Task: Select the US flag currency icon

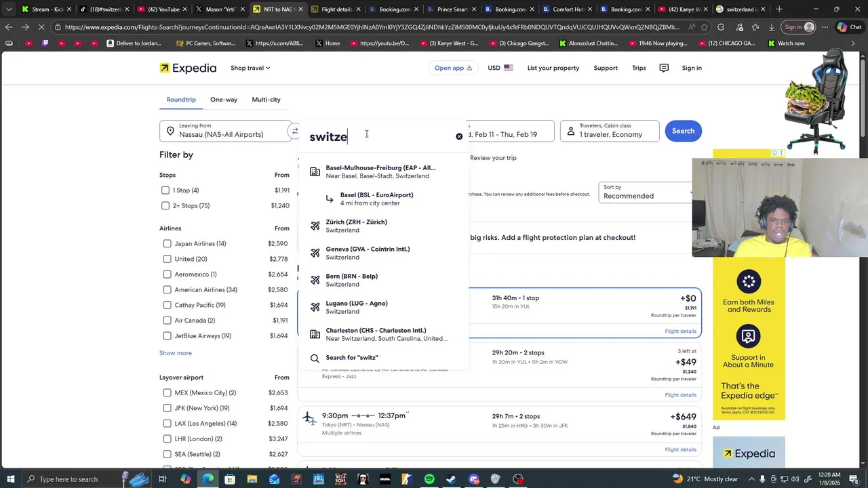Action: pos(509,68)
